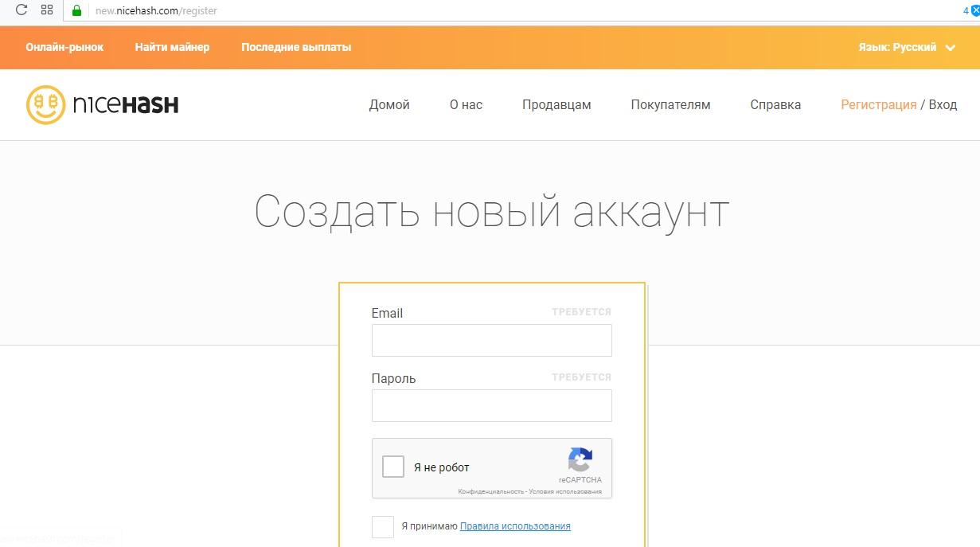View site security via green padlock icon
The height and width of the screenshot is (547, 980).
[x=76, y=10]
